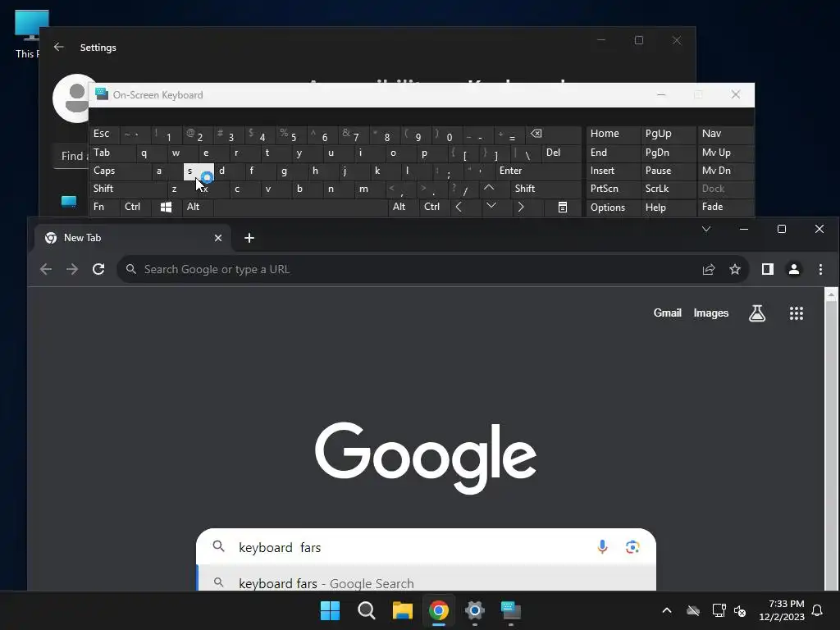Toggle the Insert key
Image resolution: width=840 pixels, height=630 pixels.
[613, 171]
